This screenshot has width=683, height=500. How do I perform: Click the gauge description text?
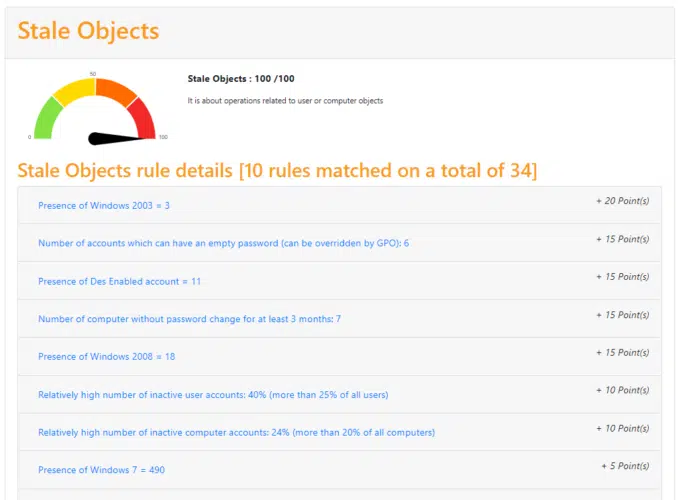[285, 101]
